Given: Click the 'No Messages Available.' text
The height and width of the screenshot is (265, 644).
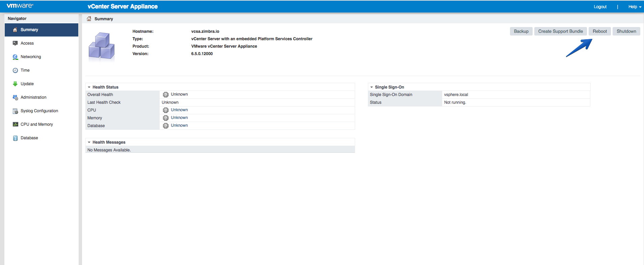Looking at the screenshot, I should click(x=109, y=150).
